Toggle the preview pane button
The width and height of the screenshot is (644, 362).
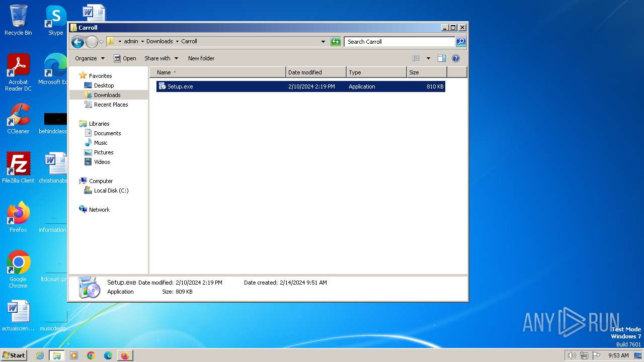pyautogui.click(x=442, y=58)
